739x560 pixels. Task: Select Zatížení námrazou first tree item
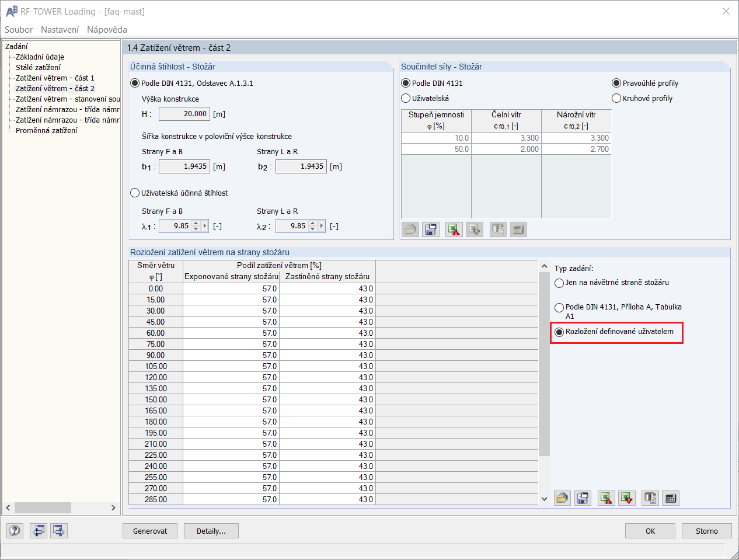point(68,109)
